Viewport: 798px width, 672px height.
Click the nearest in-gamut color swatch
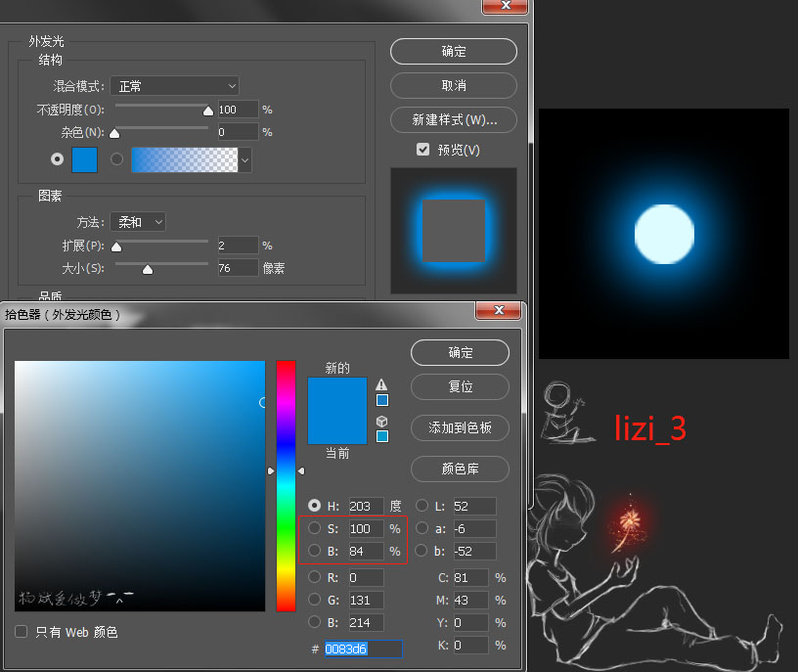pos(381,400)
